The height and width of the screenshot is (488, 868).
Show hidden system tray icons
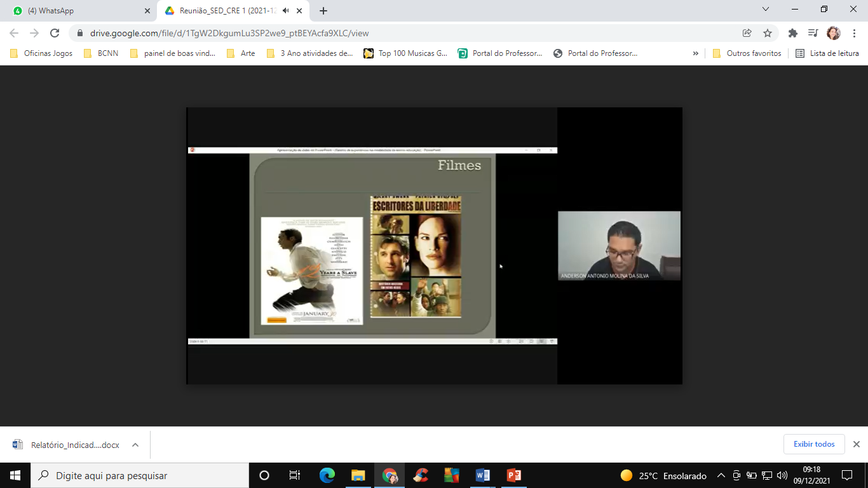click(721, 475)
